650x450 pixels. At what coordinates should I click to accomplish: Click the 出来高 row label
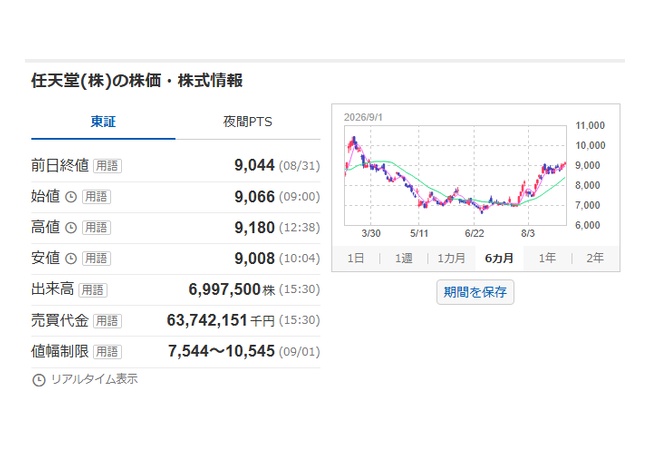point(53,289)
